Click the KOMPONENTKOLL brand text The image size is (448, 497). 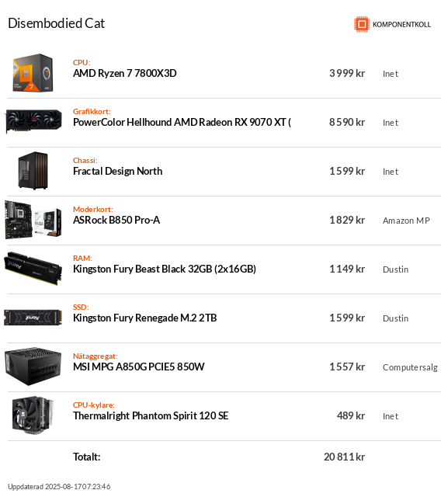(x=401, y=24)
